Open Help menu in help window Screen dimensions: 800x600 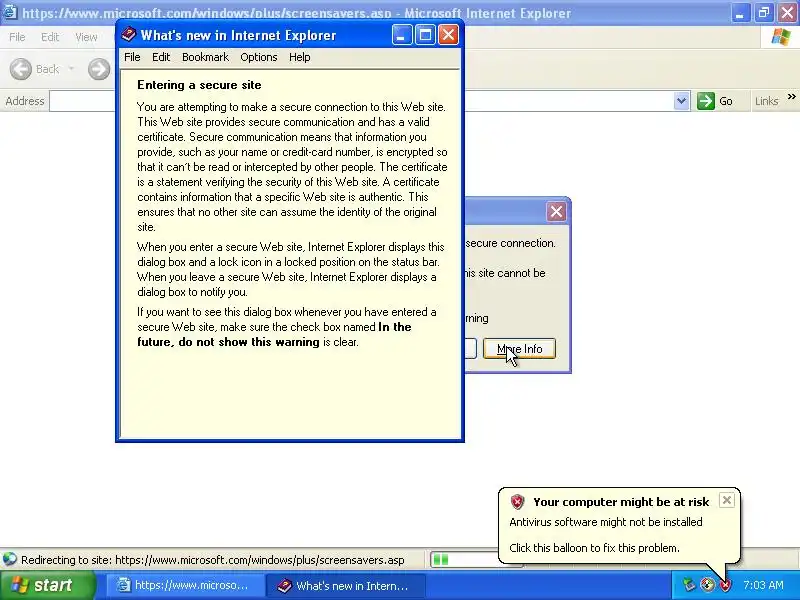point(299,57)
